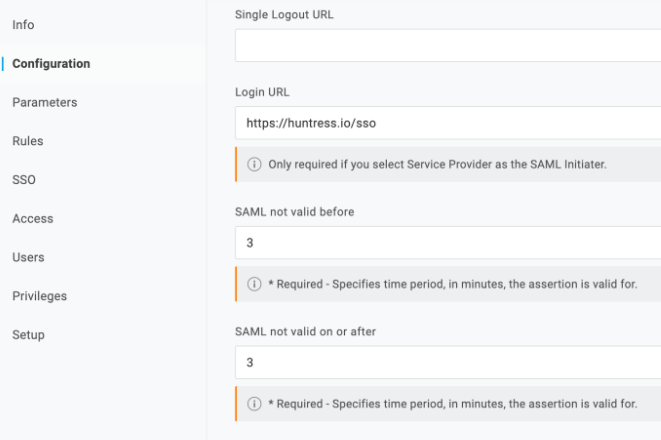Click info icon under SAML not valid before
Viewport: 661px width, 440px height.
(x=254, y=284)
